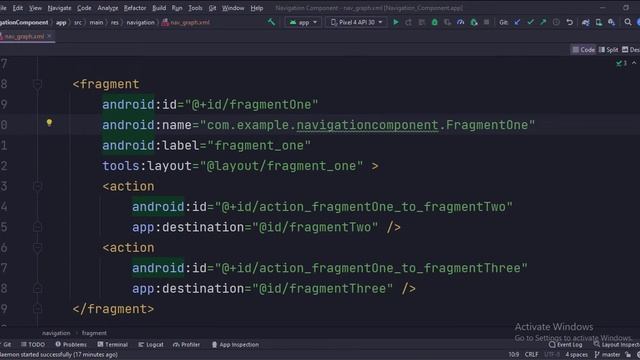Click the Stop square icon
640x360 pixels.
pos(487,22)
